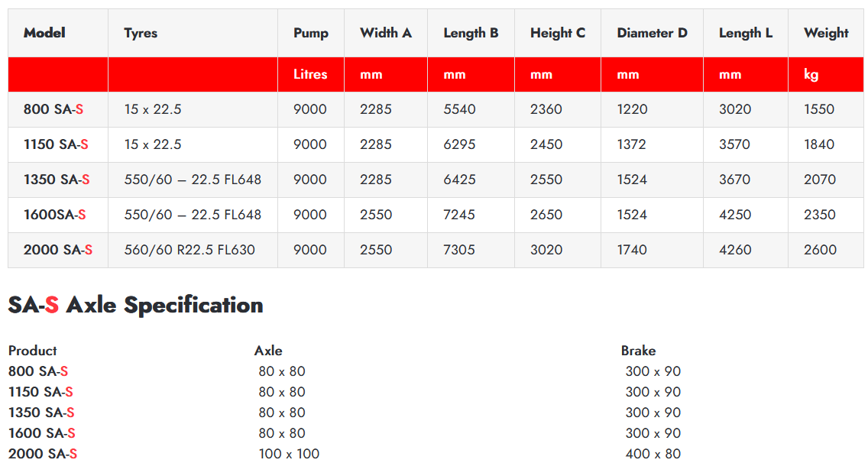This screenshot has width=868, height=463.
Task: Click the Litres unit cell in red row
Action: (x=310, y=74)
